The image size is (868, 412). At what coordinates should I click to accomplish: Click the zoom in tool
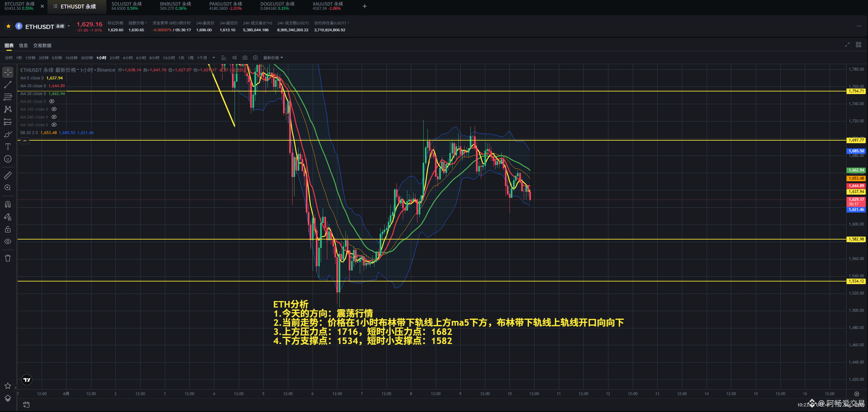click(8, 188)
